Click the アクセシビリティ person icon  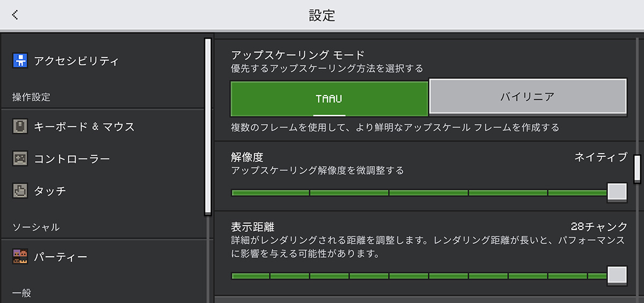click(20, 61)
